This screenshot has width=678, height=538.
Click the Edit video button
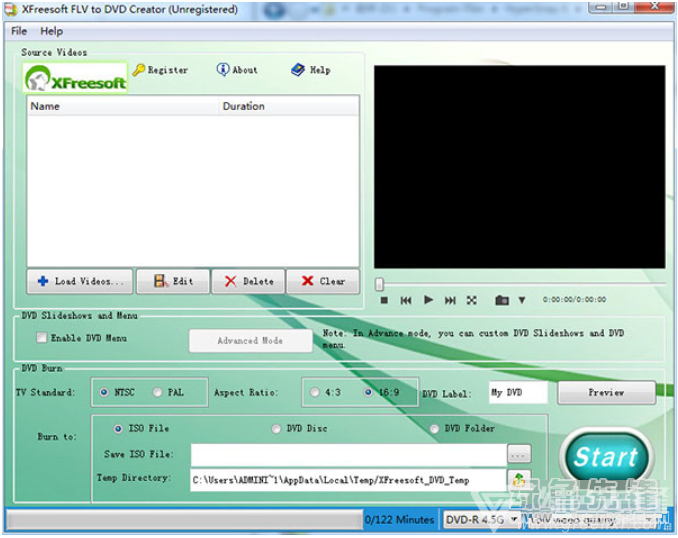click(173, 281)
